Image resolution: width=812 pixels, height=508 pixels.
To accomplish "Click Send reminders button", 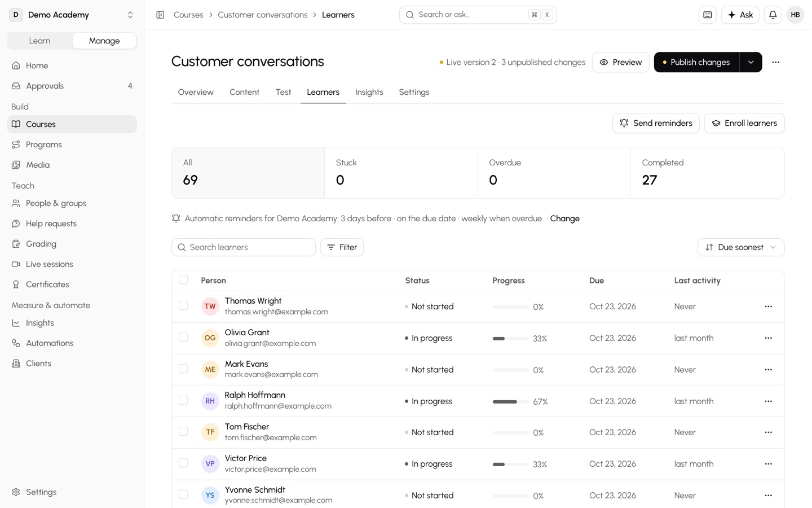I will tap(656, 123).
